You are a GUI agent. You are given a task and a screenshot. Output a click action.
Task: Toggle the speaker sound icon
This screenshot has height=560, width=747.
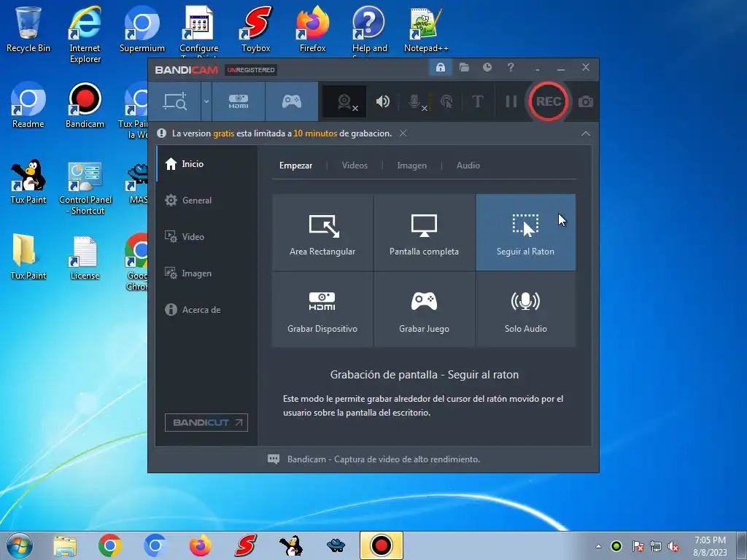[382, 101]
